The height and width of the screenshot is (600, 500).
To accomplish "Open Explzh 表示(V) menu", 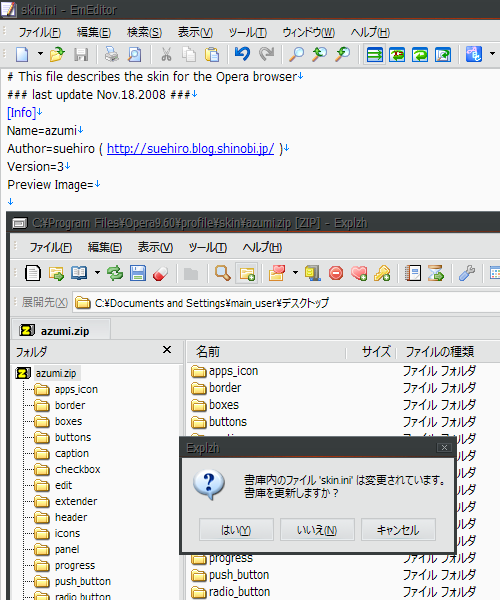I will pos(155,248).
